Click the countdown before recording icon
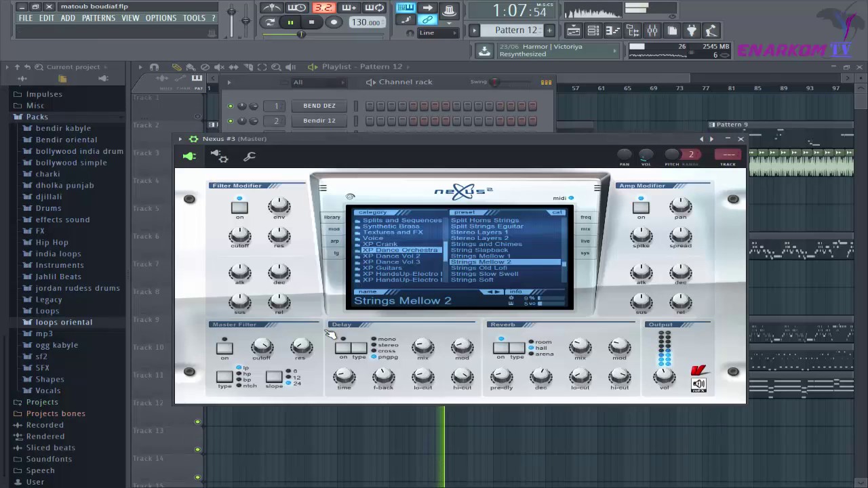 (323, 7)
